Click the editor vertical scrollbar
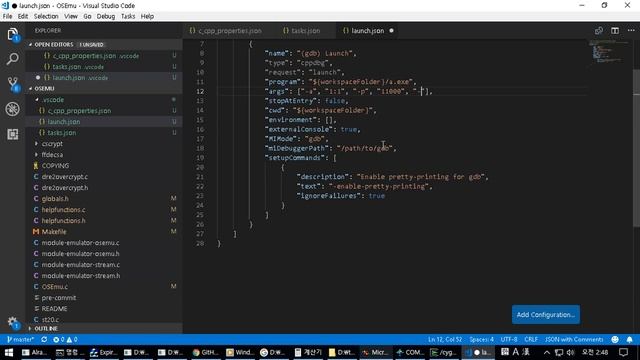Viewport: 640px width, 360px height. [x=636, y=149]
